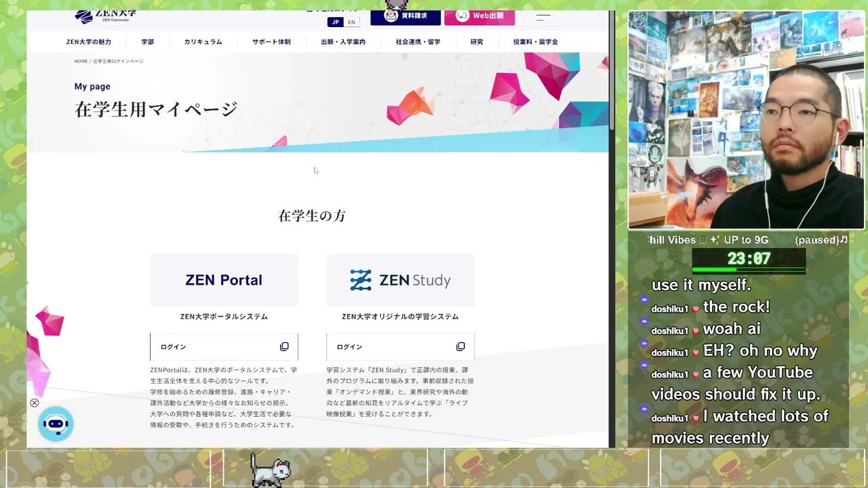The height and width of the screenshot is (488, 868).
Task: Click the 資料請求 button
Action: tap(406, 16)
